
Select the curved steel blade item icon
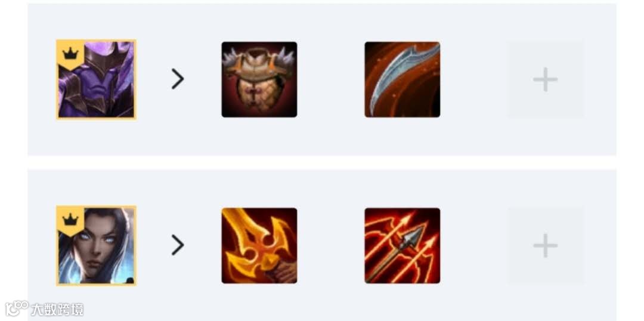pos(402,79)
